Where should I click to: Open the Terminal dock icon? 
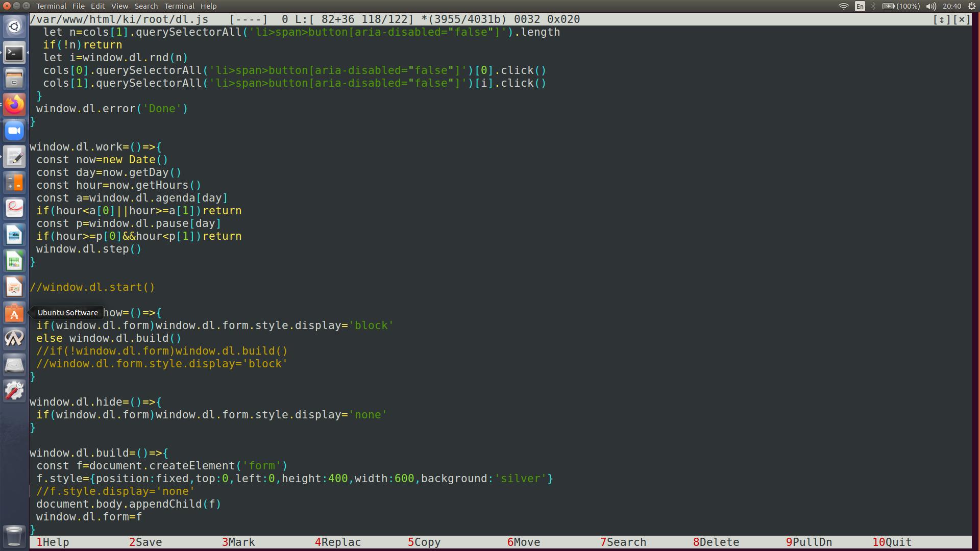click(x=14, y=53)
